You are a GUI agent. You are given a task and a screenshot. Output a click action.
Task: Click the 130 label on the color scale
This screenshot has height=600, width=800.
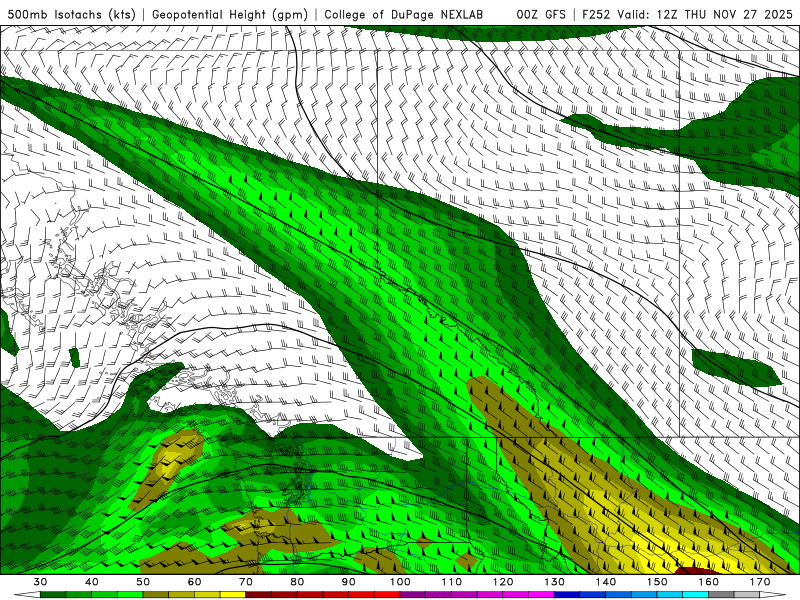pos(555,582)
